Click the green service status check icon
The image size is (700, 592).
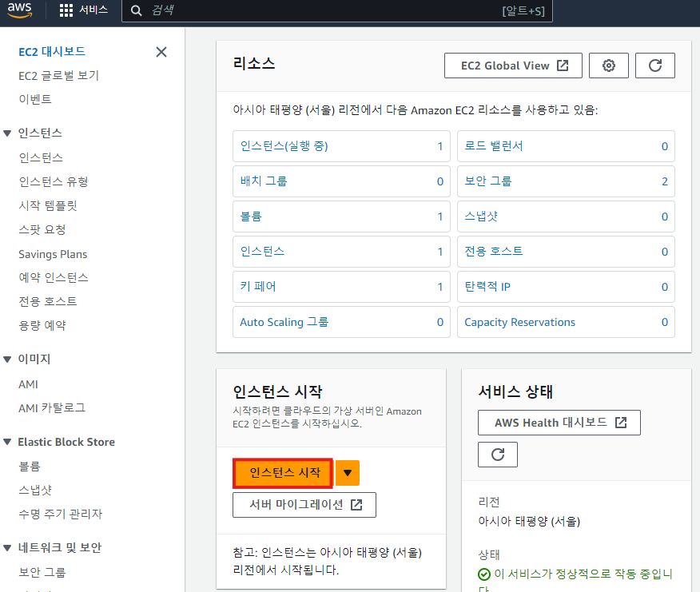[x=484, y=574]
